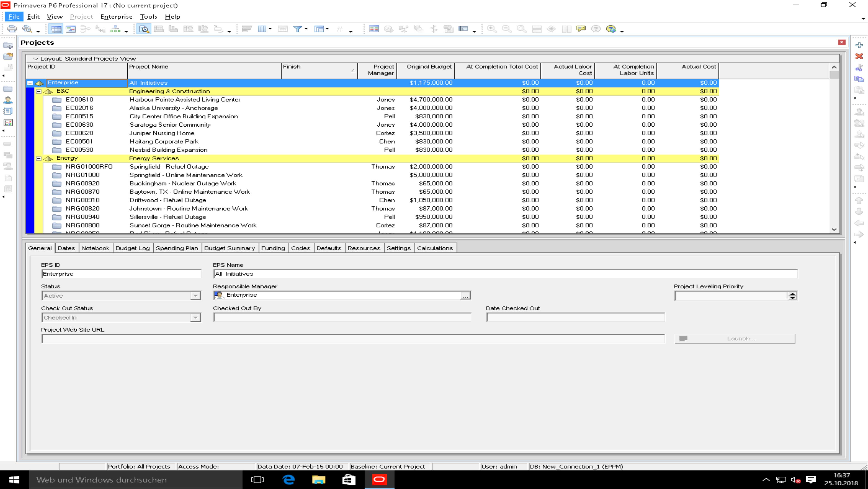Image resolution: width=868 pixels, height=489 pixels.
Task: Collapse the Enterprise EPS node
Action: tap(30, 83)
